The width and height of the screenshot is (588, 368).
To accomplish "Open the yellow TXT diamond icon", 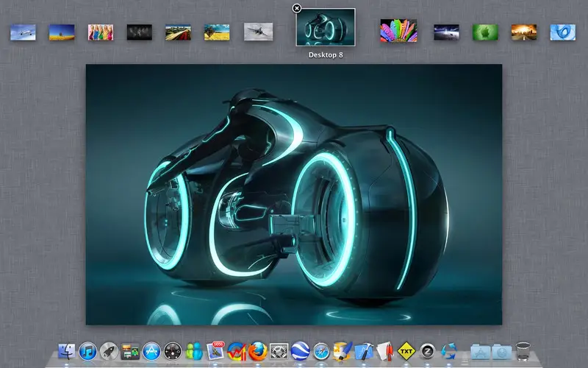I will 406,352.
